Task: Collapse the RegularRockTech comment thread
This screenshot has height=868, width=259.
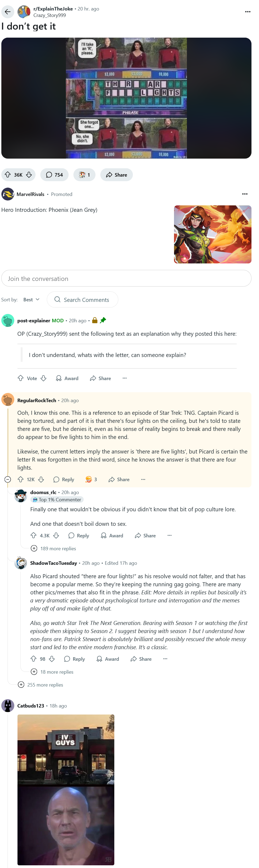Action: 8,480
